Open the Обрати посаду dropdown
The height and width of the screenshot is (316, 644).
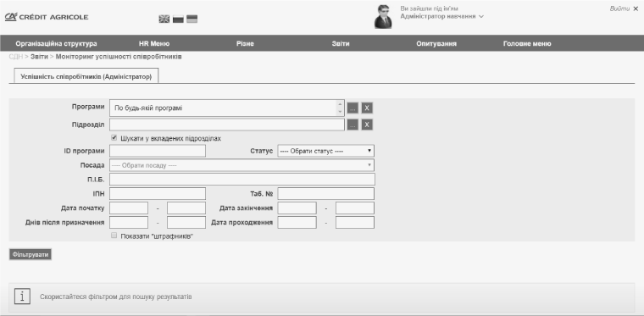point(241,165)
